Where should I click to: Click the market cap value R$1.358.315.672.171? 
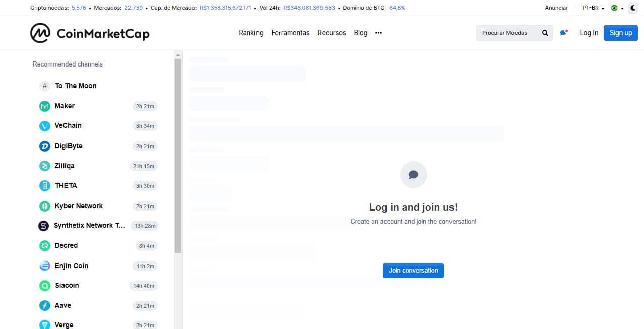(225, 8)
